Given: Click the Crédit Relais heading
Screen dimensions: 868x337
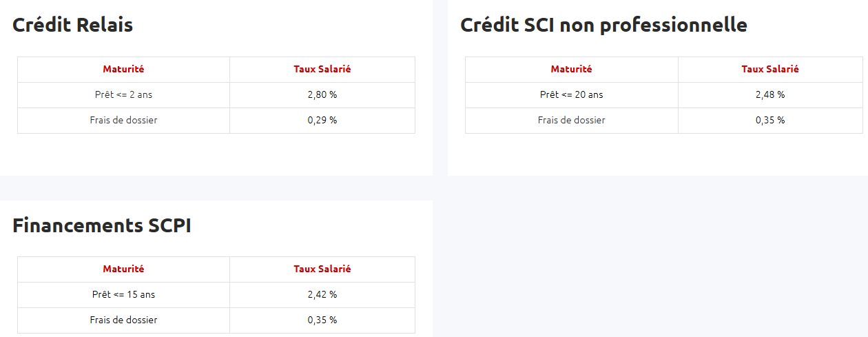Looking at the screenshot, I should [x=73, y=25].
